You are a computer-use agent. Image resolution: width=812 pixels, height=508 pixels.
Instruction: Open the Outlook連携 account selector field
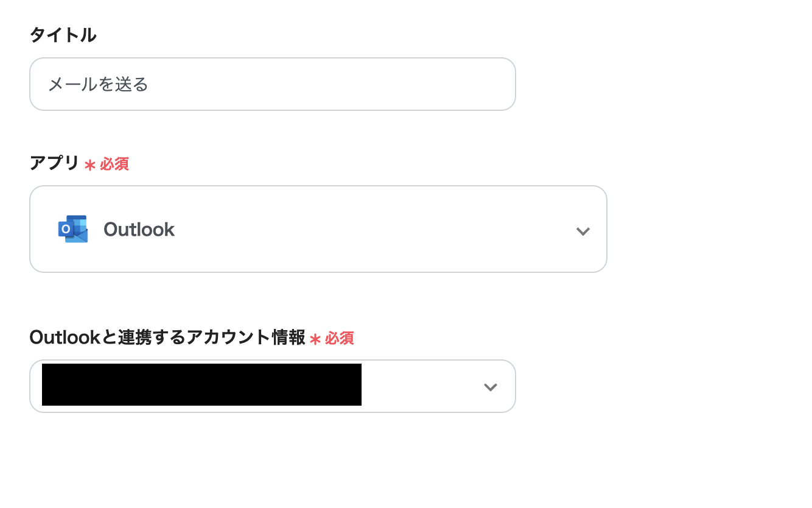click(272, 386)
